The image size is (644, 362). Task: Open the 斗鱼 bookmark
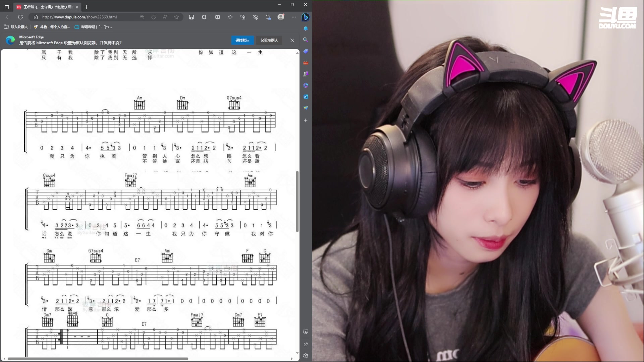point(52,27)
